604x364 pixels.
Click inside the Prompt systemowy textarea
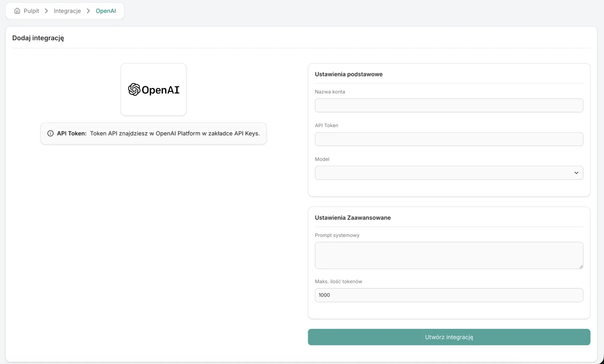point(449,255)
